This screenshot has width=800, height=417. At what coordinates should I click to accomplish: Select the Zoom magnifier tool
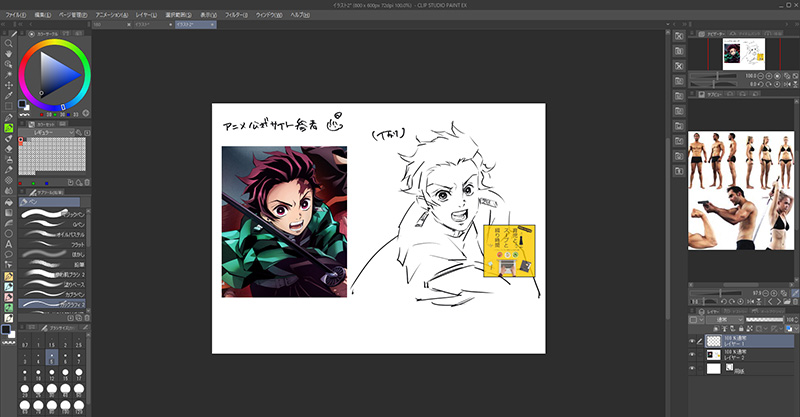[9, 44]
